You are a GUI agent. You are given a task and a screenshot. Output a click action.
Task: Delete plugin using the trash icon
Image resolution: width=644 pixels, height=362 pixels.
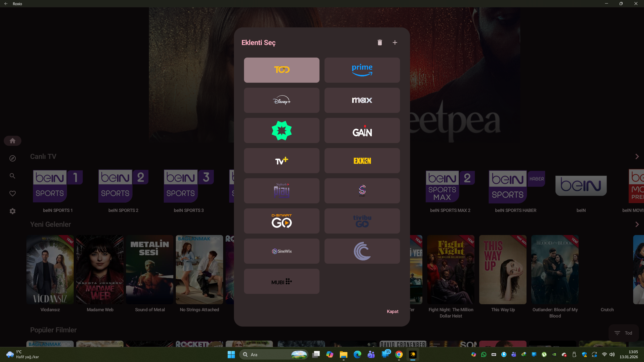pos(380,42)
